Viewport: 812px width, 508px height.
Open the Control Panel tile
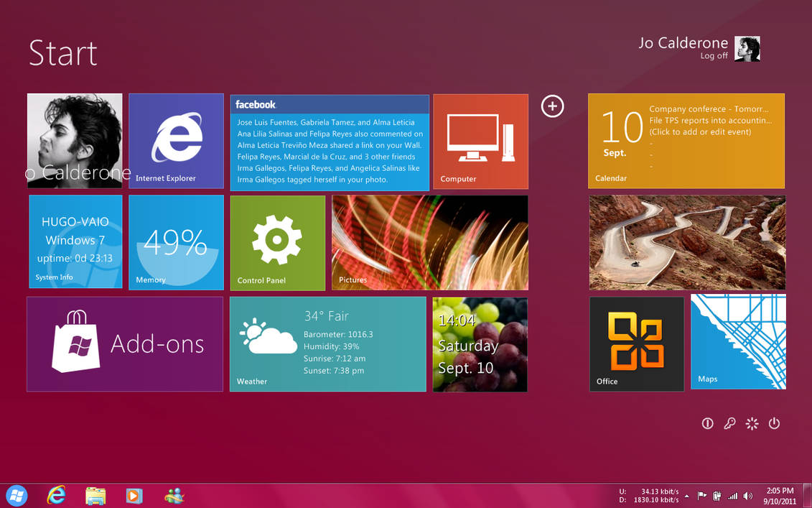coord(277,242)
